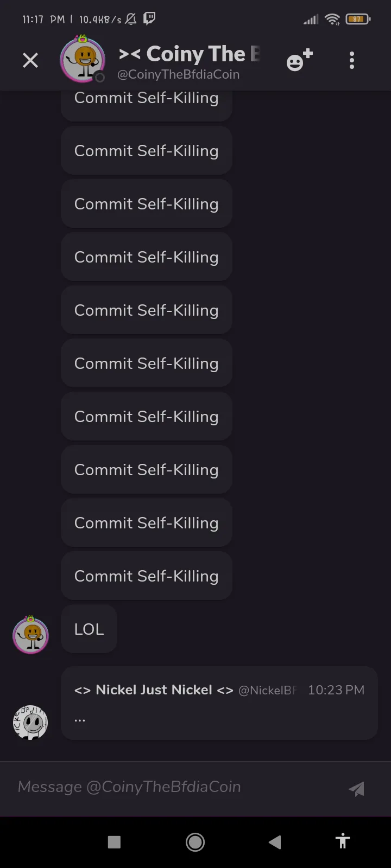
Task: Open the three-dot overflow menu
Action: (x=352, y=60)
